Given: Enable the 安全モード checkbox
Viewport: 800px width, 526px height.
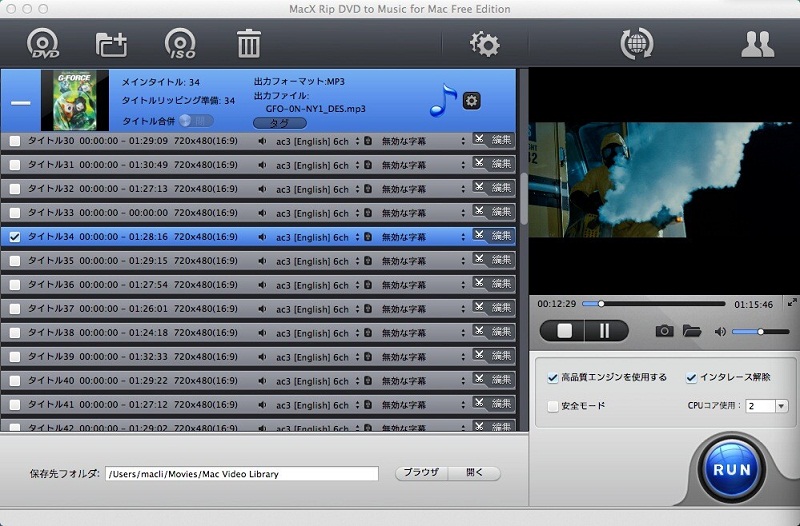Looking at the screenshot, I should point(553,406).
